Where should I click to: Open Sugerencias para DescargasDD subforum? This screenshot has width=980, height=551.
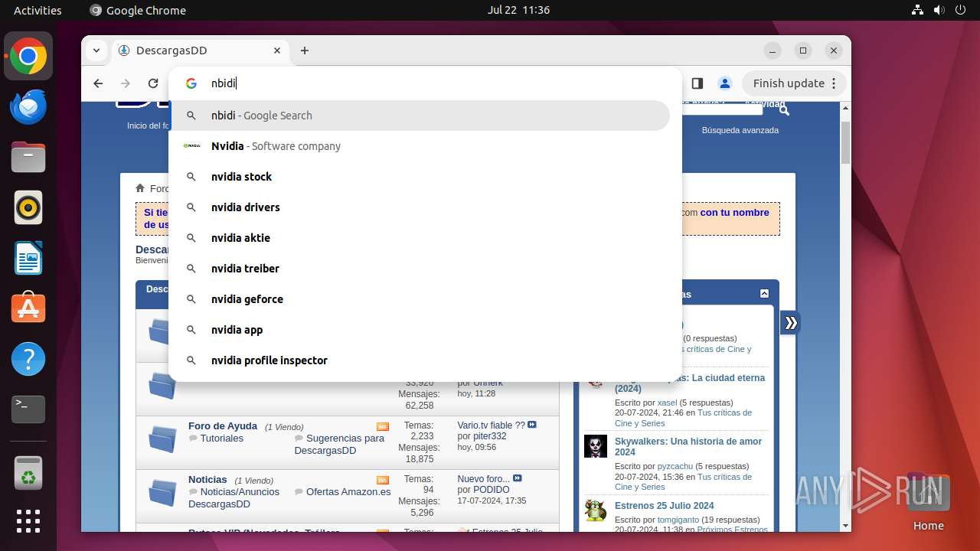(x=339, y=445)
